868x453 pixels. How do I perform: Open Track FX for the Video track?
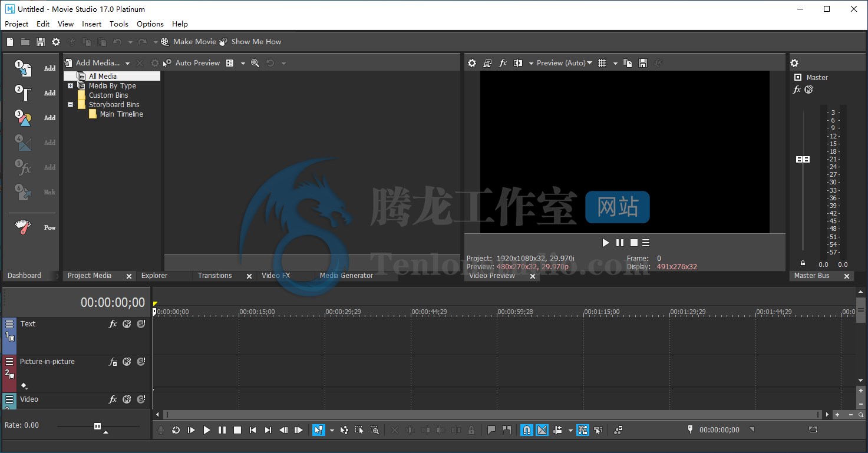pyautogui.click(x=113, y=399)
